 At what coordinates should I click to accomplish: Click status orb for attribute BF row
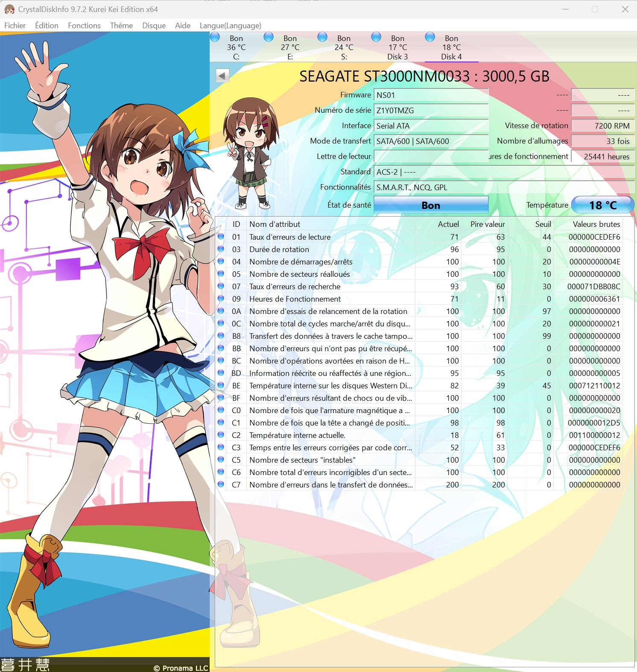click(x=221, y=397)
